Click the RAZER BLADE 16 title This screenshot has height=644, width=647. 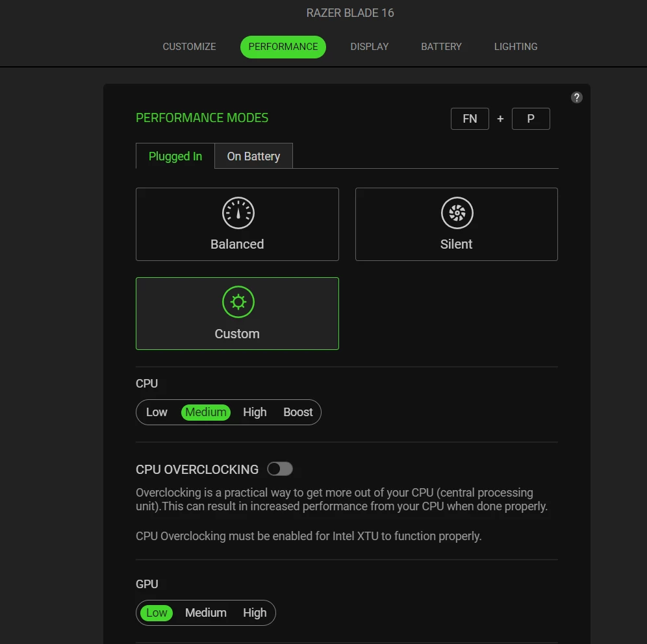point(350,13)
